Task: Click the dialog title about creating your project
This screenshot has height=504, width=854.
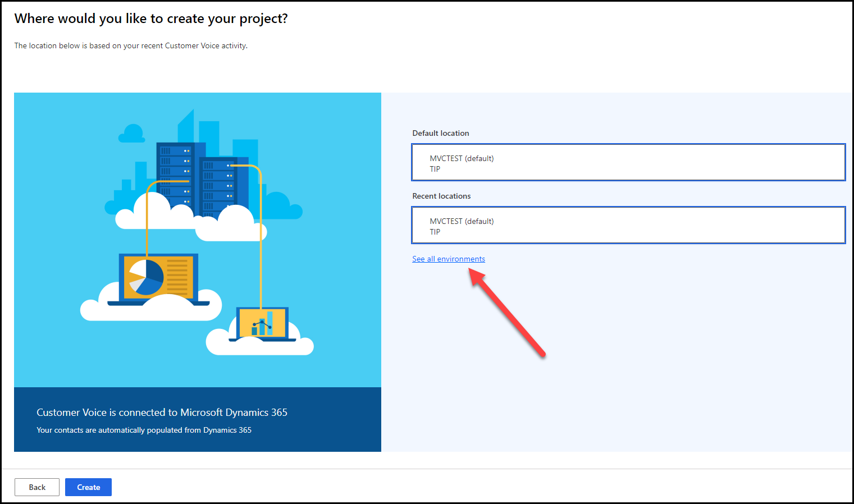Action: click(151, 18)
